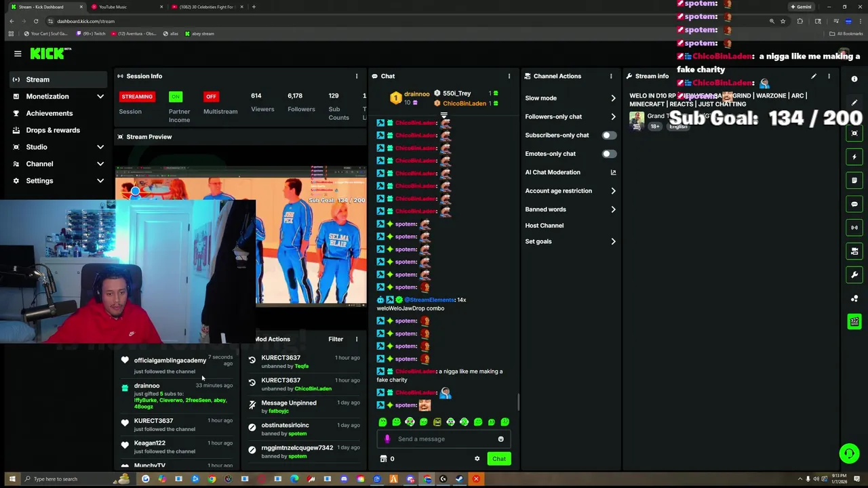Expand Account age restriction options
Viewport: 868px width, 488px height.
click(x=613, y=191)
